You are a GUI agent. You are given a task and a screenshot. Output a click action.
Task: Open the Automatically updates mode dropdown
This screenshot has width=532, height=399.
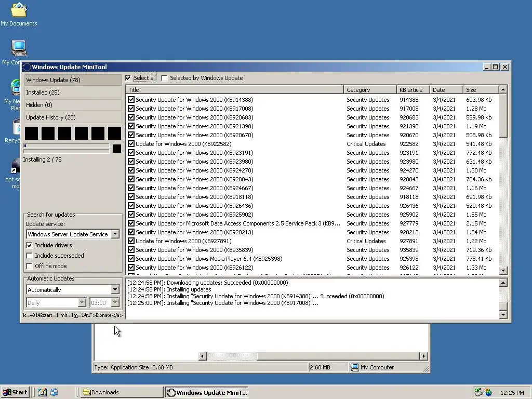[x=115, y=290]
